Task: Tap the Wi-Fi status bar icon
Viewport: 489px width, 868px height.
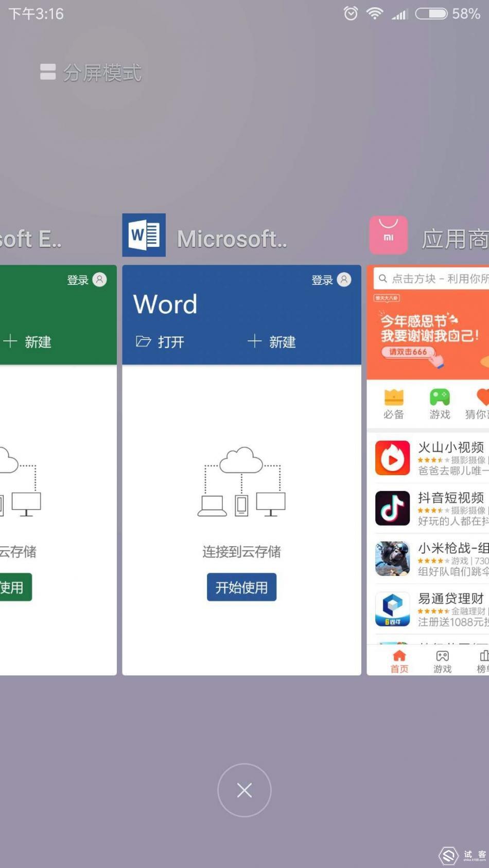Action: point(375,13)
